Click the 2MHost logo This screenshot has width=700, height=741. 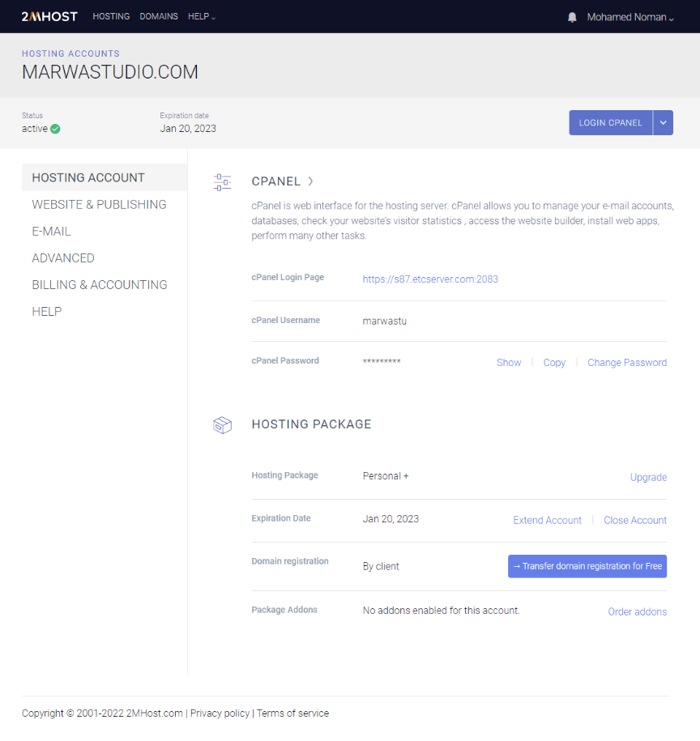[x=49, y=16]
